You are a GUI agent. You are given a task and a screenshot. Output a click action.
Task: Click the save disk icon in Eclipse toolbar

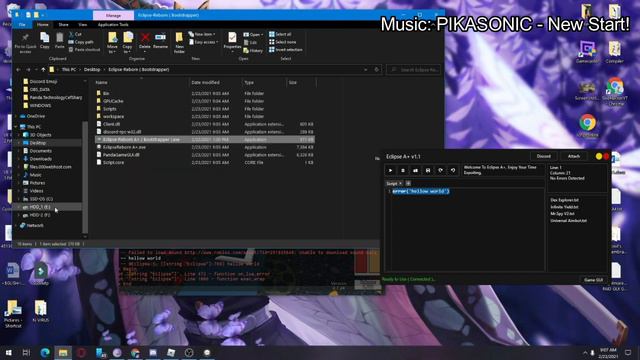tap(428, 170)
